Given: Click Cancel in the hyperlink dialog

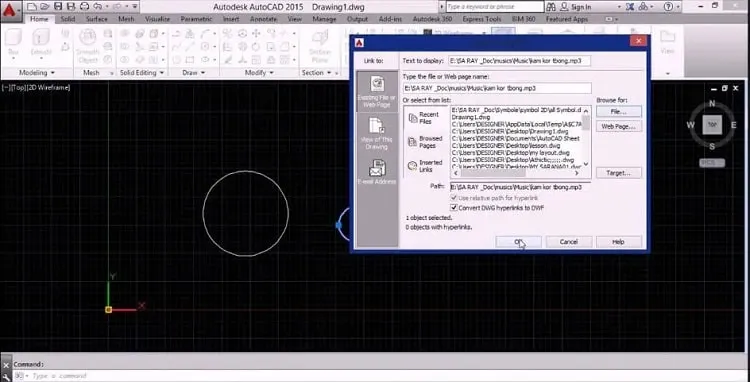Looking at the screenshot, I should tap(569, 242).
